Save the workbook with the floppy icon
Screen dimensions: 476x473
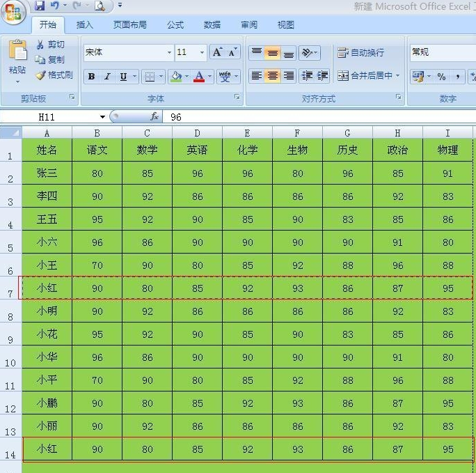[40, 6]
